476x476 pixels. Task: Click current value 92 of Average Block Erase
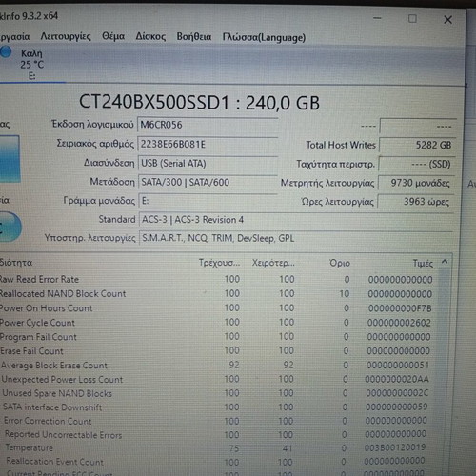tap(234, 365)
